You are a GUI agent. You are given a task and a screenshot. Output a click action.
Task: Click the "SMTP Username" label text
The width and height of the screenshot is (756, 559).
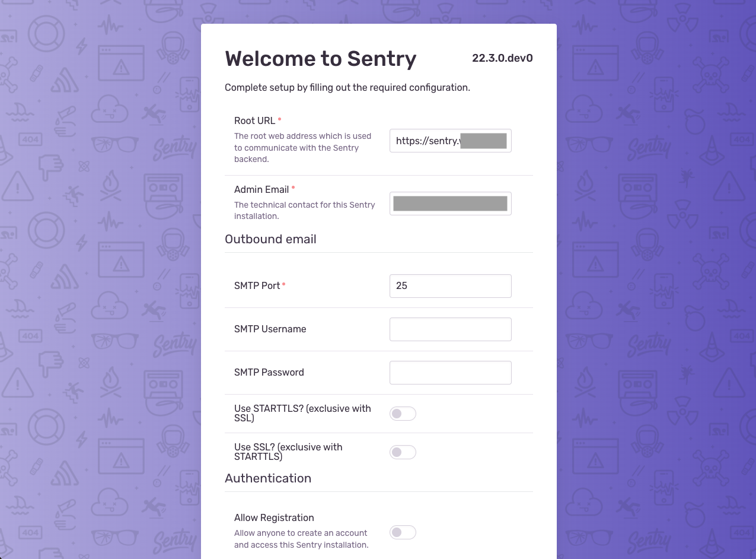point(270,329)
